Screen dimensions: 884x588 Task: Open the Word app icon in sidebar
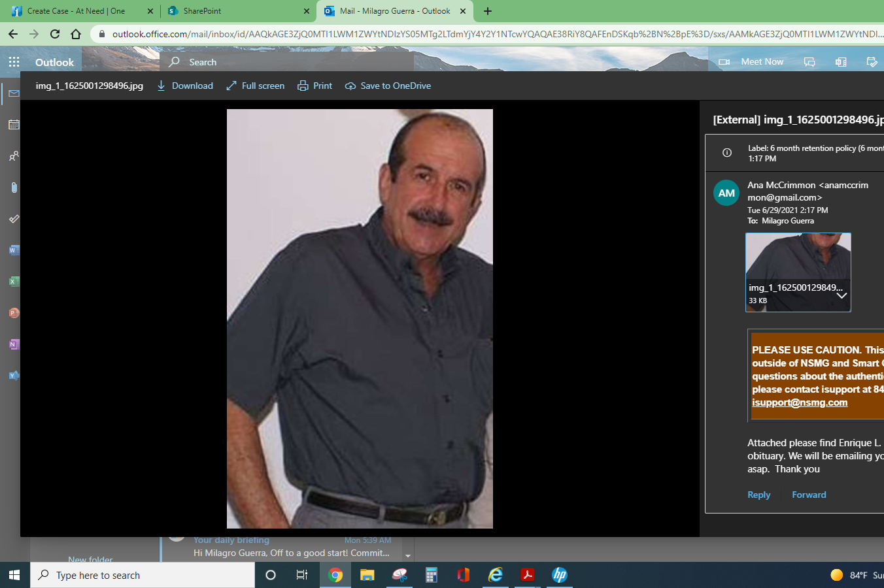(14, 250)
